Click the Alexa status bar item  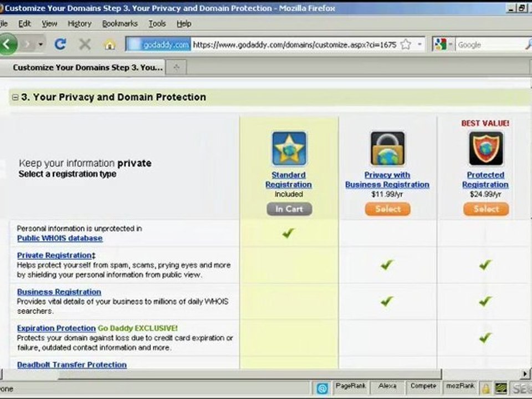[x=387, y=386]
